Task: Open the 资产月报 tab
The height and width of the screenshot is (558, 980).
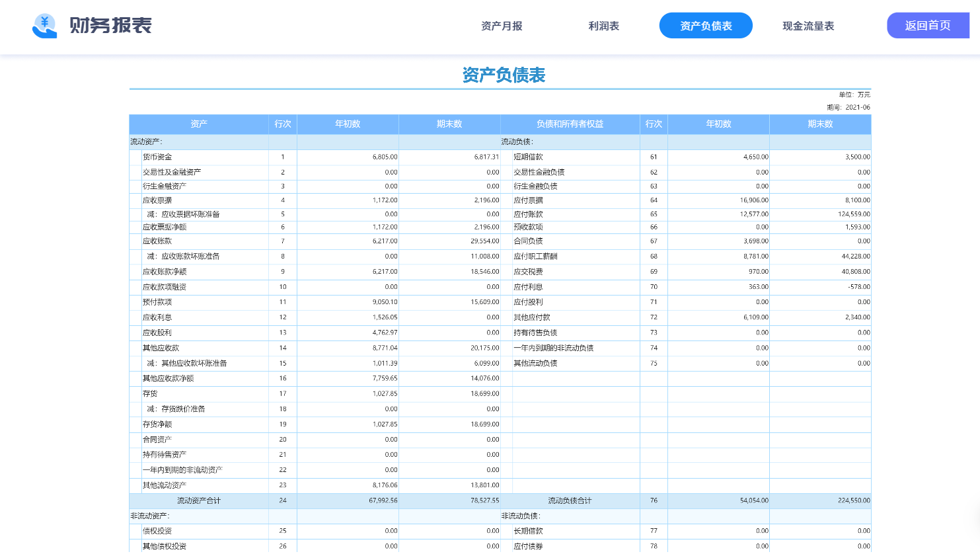Action: pyautogui.click(x=502, y=26)
